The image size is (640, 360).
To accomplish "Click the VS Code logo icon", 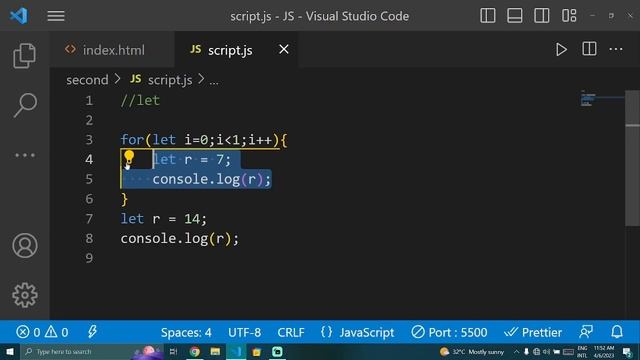I will coord(19,16).
